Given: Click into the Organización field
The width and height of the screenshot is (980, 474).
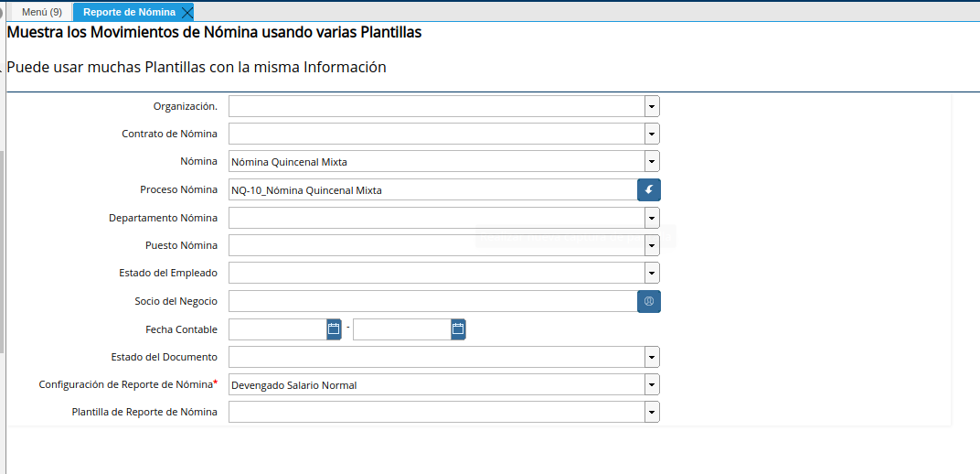Looking at the screenshot, I should (436, 106).
